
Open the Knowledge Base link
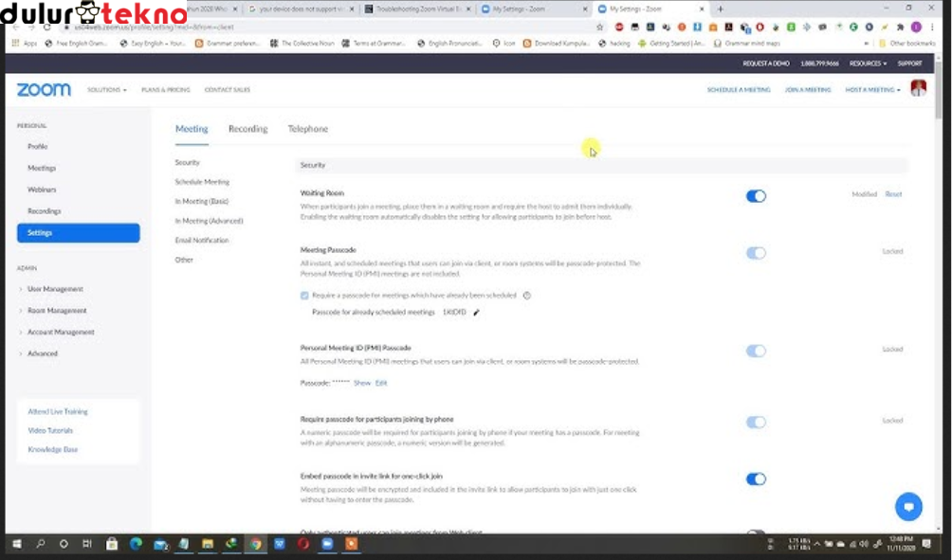[53, 449]
